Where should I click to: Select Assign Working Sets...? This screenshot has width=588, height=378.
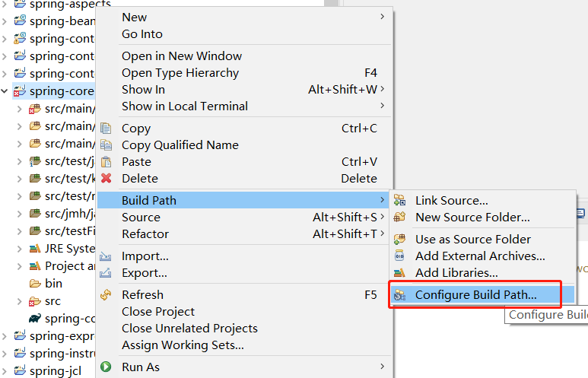[244, 345]
